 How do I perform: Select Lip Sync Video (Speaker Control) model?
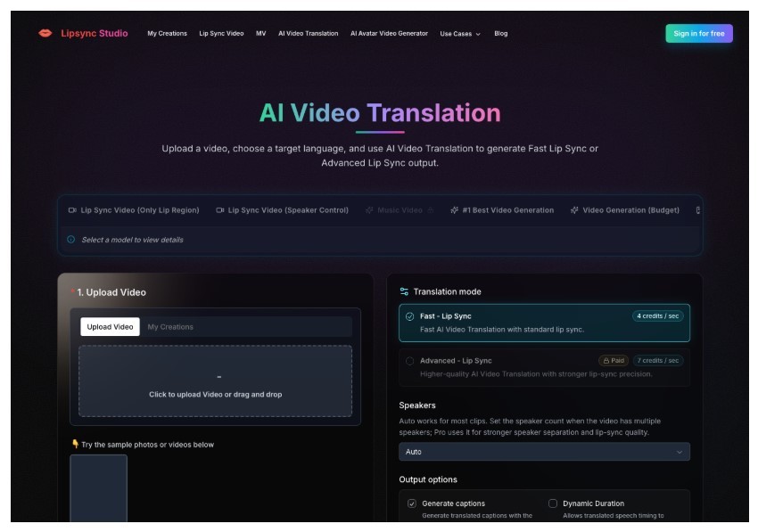(x=283, y=210)
